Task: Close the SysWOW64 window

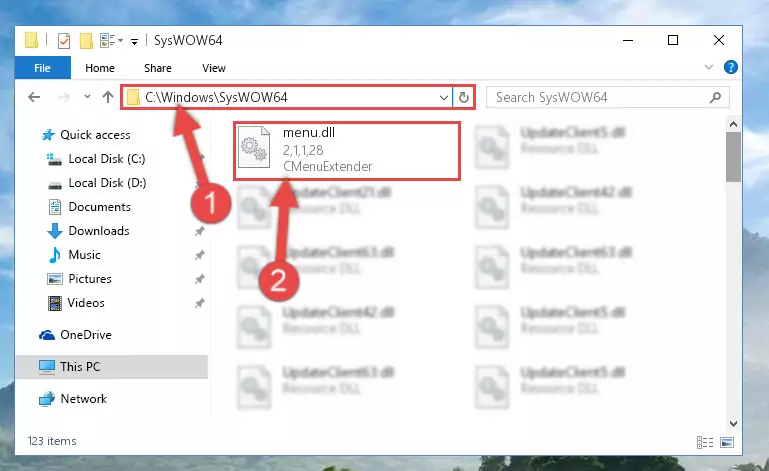Action: pos(718,40)
